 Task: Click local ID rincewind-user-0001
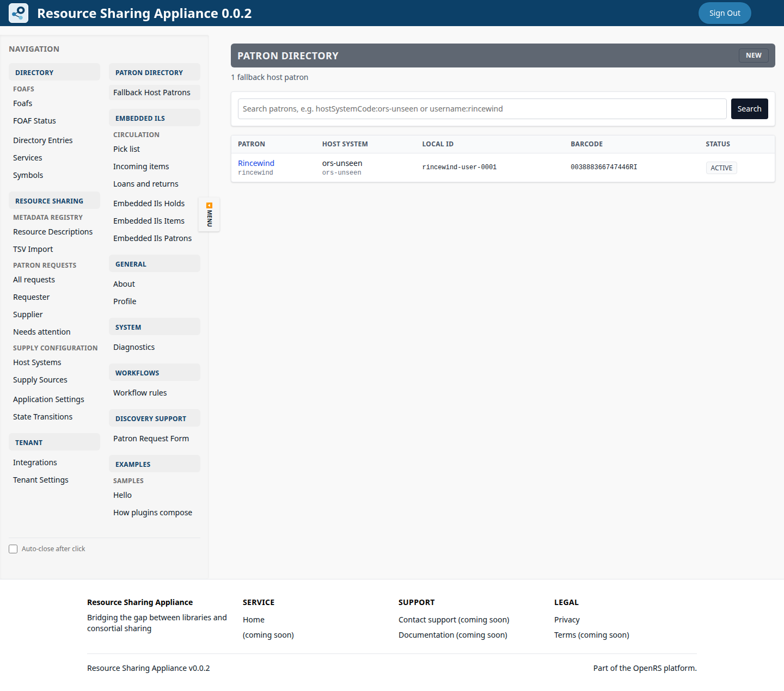460,167
